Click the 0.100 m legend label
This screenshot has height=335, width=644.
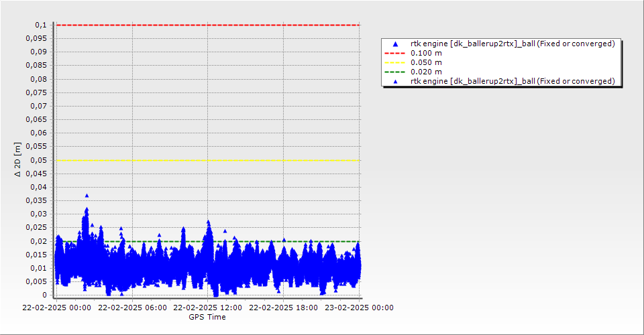426,54
